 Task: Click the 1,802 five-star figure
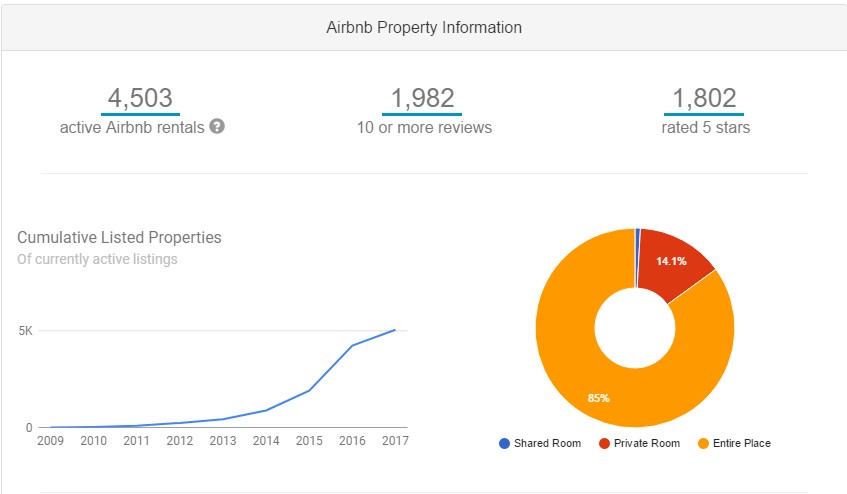(x=704, y=98)
